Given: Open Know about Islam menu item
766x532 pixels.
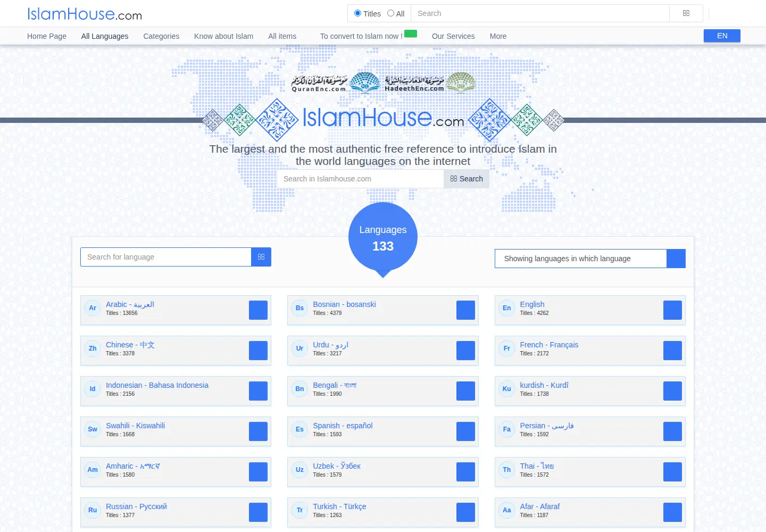Looking at the screenshot, I should click(x=223, y=36).
